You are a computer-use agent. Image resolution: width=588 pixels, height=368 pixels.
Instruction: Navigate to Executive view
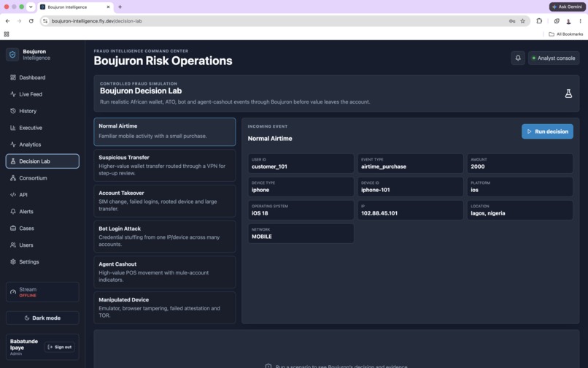pyautogui.click(x=42, y=128)
